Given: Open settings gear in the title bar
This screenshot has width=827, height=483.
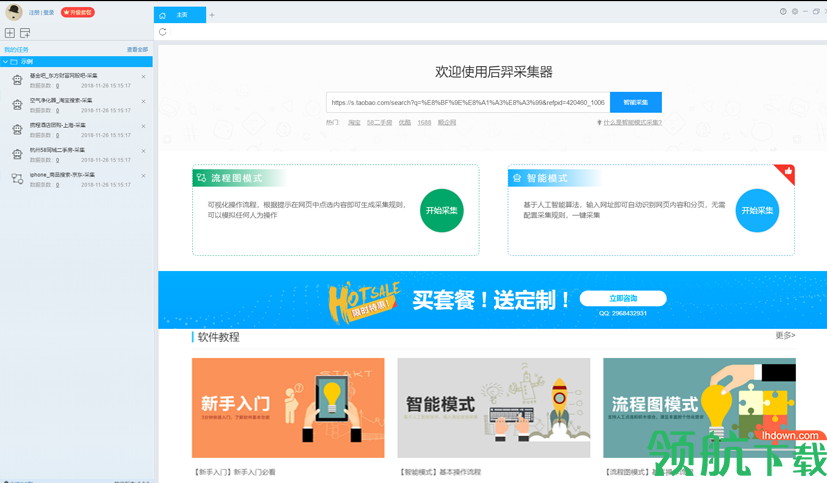Looking at the screenshot, I should coord(794,12).
